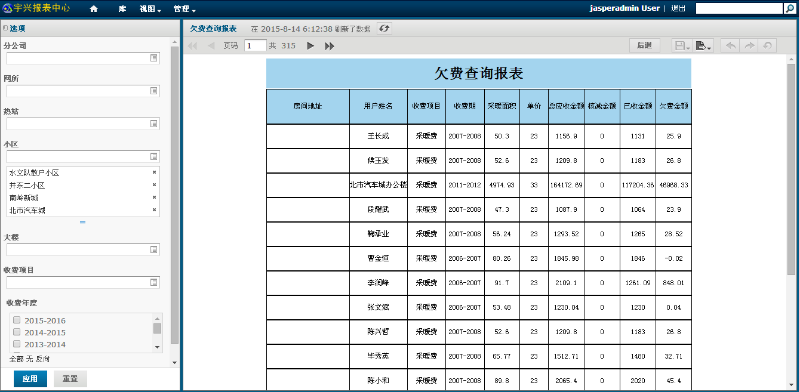Click the 收费年度 label
This screenshot has height=392, width=799.
[x=22, y=302]
